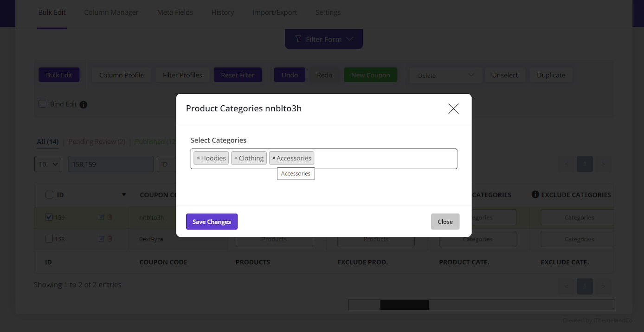Open the Delete action dropdown
The image size is (644, 332).
[445, 75]
